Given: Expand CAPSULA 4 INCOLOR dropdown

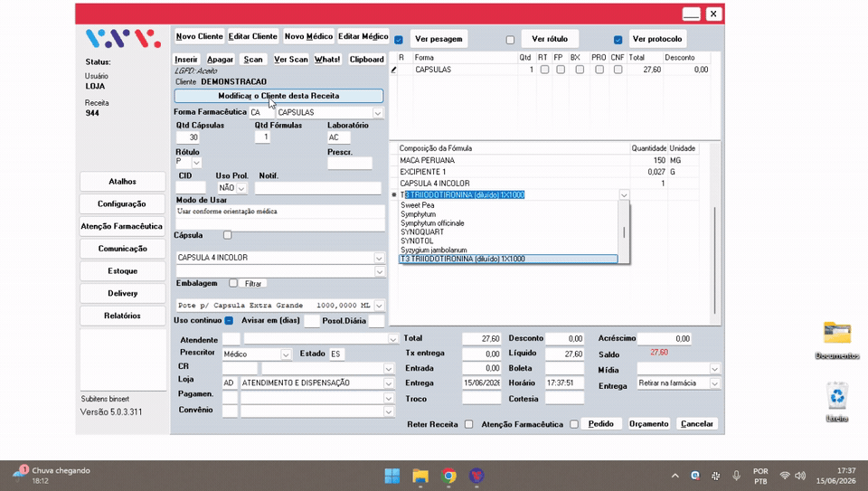Looking at the screenshot, I should coord(379,258).
